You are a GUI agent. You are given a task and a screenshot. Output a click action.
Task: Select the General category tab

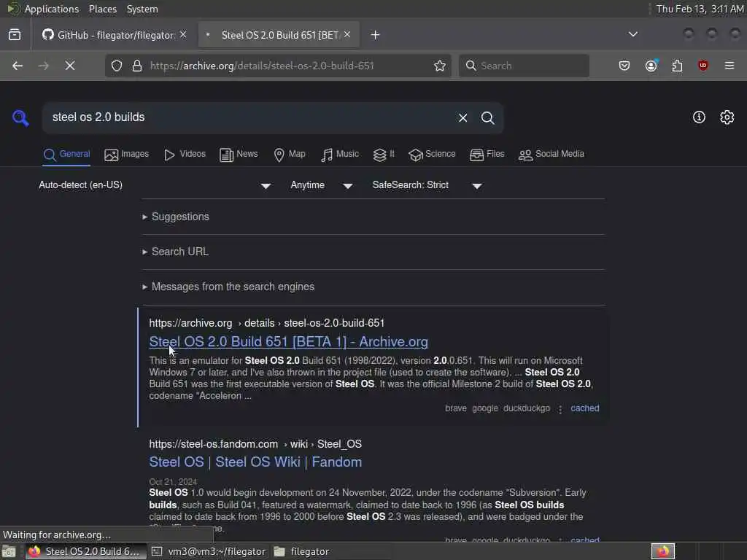(x=66, y=155)
